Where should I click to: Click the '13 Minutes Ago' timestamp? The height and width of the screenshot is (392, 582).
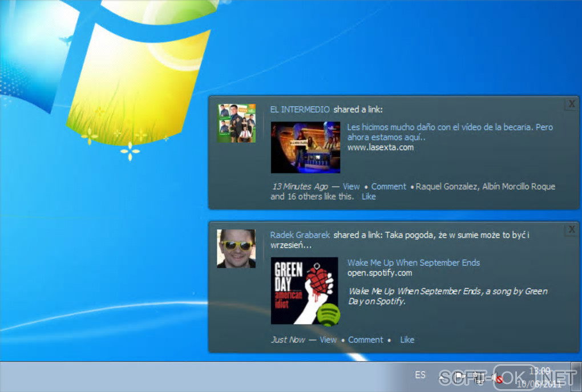point(300,187)
